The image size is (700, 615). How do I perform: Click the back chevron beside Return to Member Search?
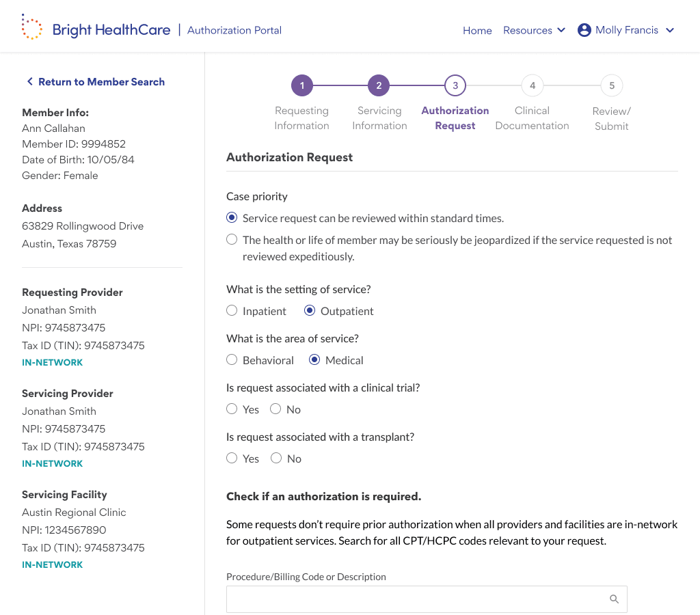pos(30,81)
